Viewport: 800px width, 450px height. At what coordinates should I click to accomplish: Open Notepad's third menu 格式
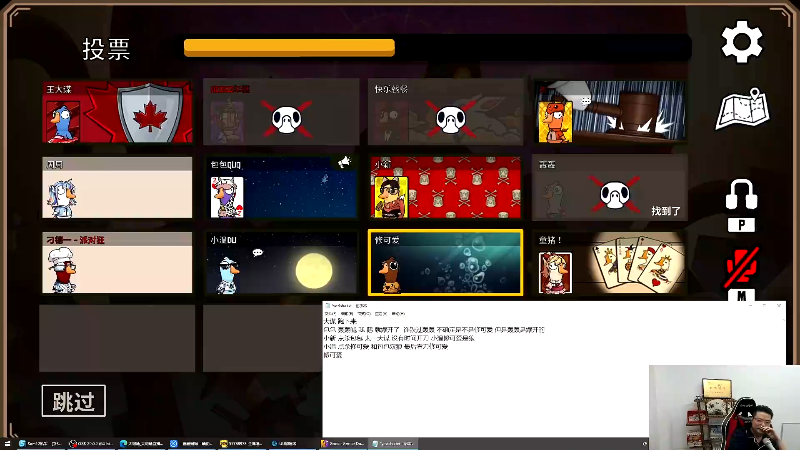tap(364, 314)
